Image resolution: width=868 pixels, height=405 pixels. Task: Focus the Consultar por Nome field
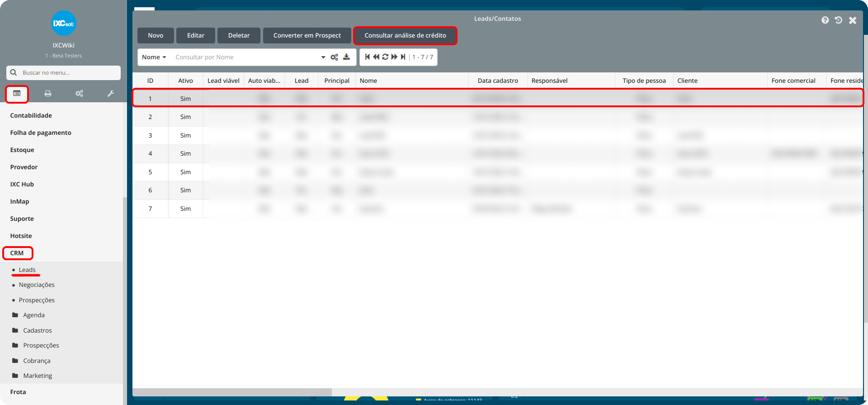point(246,57)
